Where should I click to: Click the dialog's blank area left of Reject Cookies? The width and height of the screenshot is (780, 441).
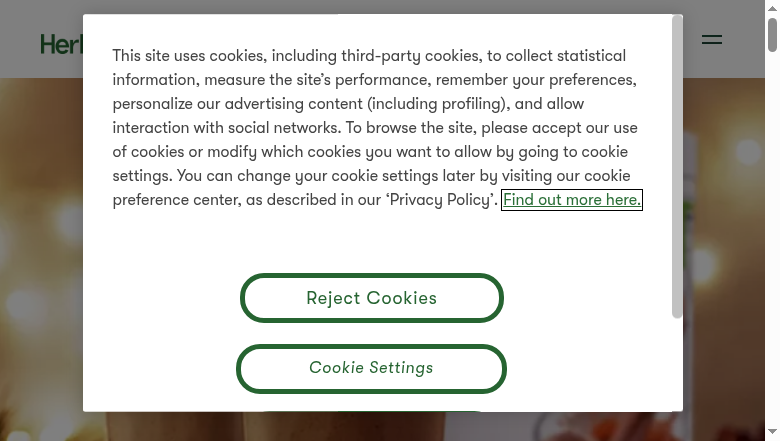[x=160, y=298]
